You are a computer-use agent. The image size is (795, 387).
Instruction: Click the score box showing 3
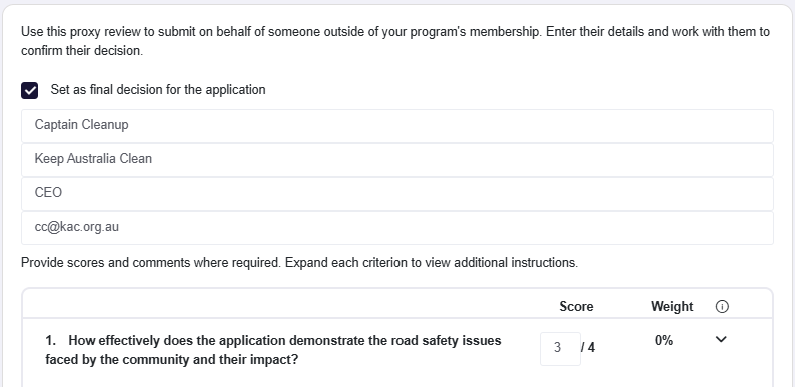point(560,348)
